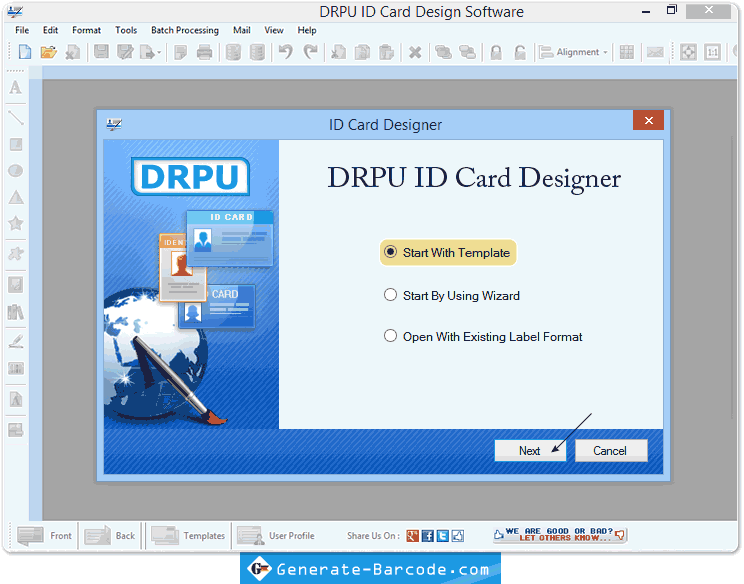744x584 pixels.
Task: Click the 'We are good or bad' feedback banner
Action: click(x=560, y=535)
